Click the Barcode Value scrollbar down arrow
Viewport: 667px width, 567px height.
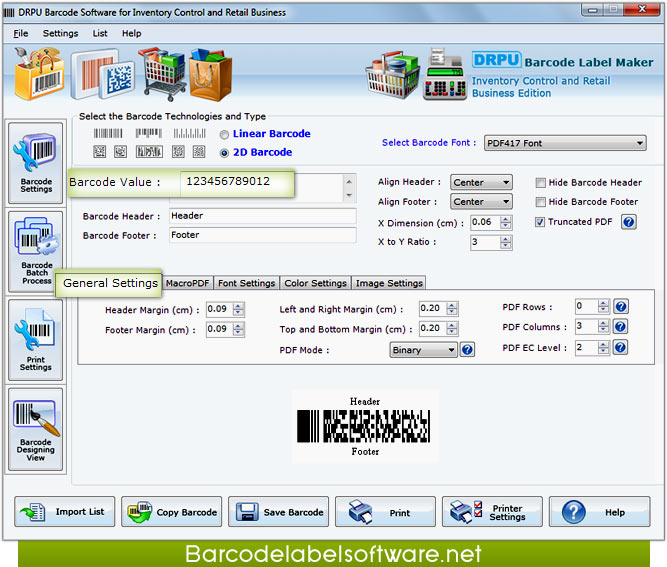[x=349, y=195]
